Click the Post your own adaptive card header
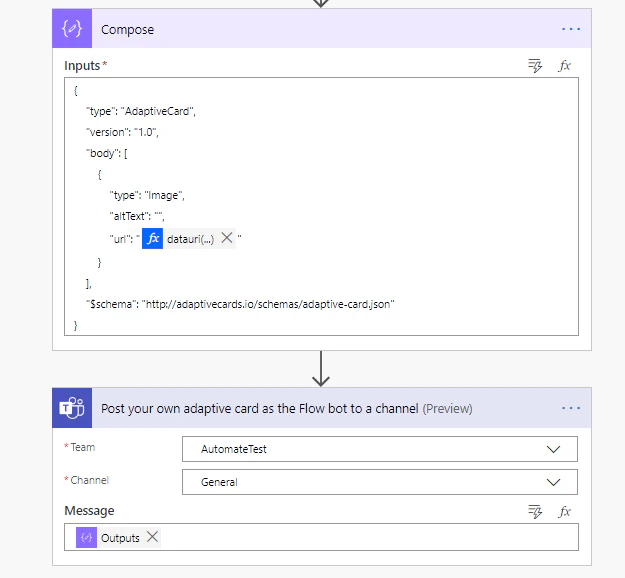This screenshot has width=625, height=578. coord(287,409)
